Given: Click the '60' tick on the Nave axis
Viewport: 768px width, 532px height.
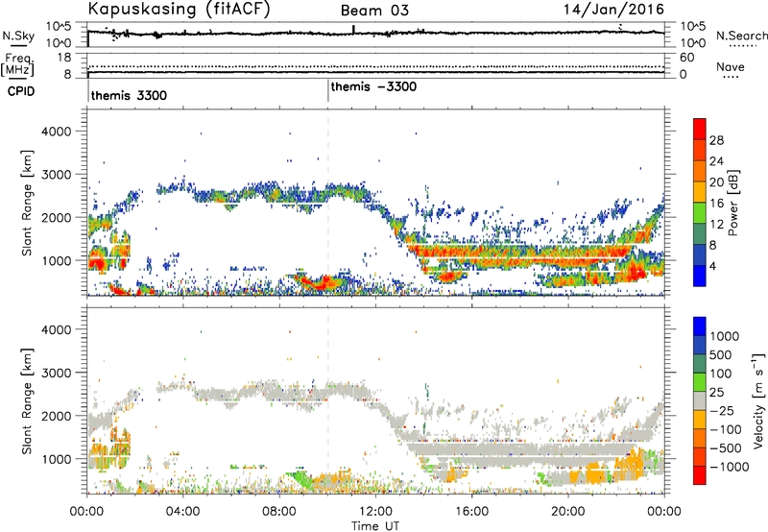Looking at the screenshot, I should [x=686, y=58].
